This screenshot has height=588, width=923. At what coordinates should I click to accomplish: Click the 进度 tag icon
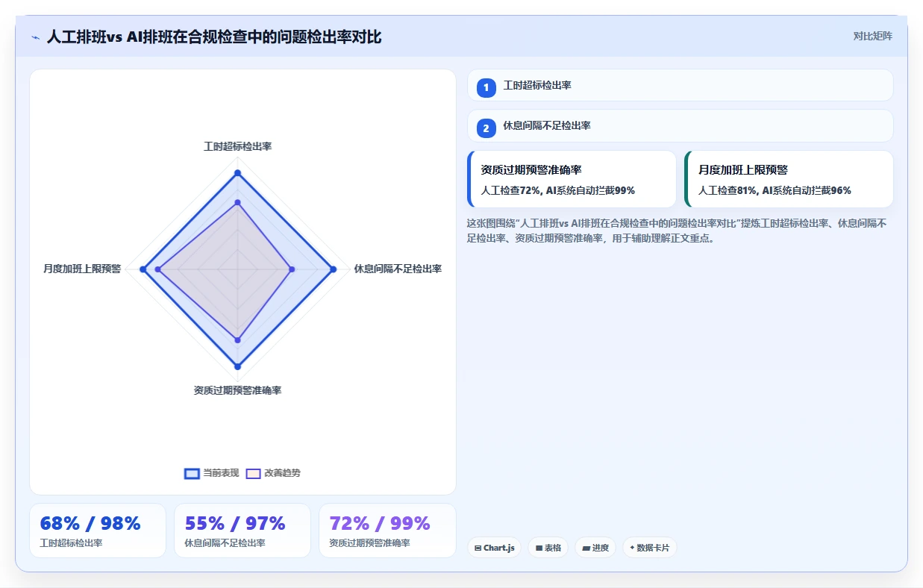[x=586, y=548]
